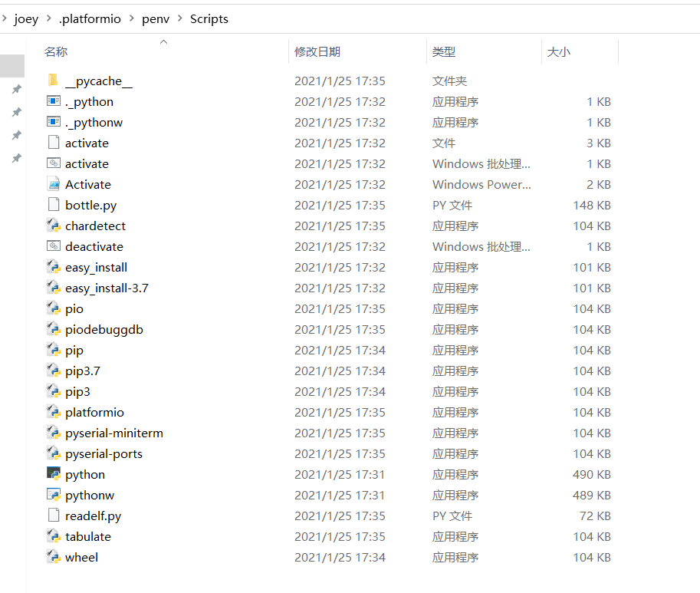Select the file name __pycache__
The image size is (700, 593).
pyautogui.click(x=99, y=81)
